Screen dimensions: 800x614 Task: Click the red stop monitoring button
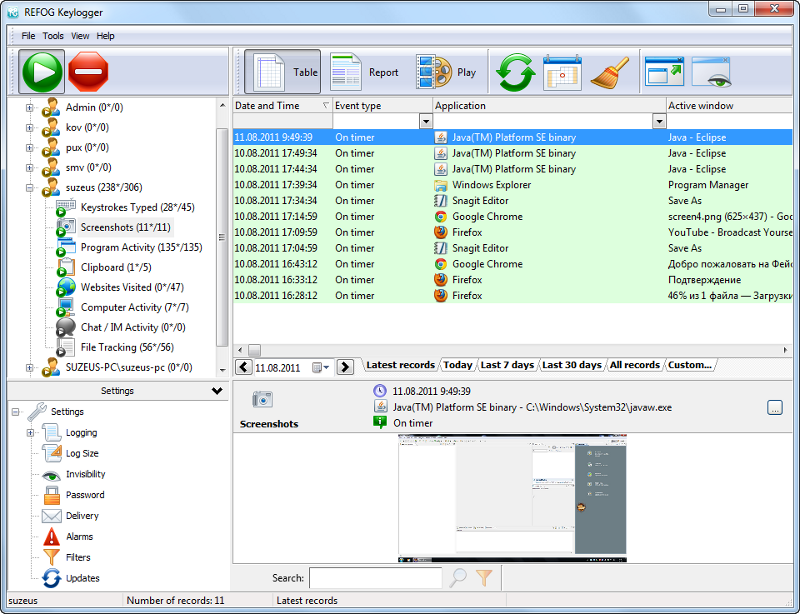pyautogui.click(x=88, y=72)
